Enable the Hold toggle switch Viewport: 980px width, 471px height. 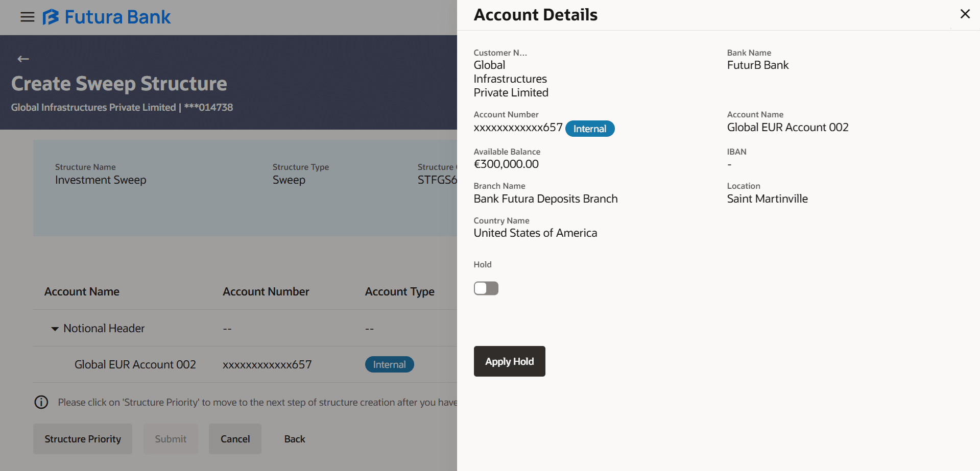486,288
